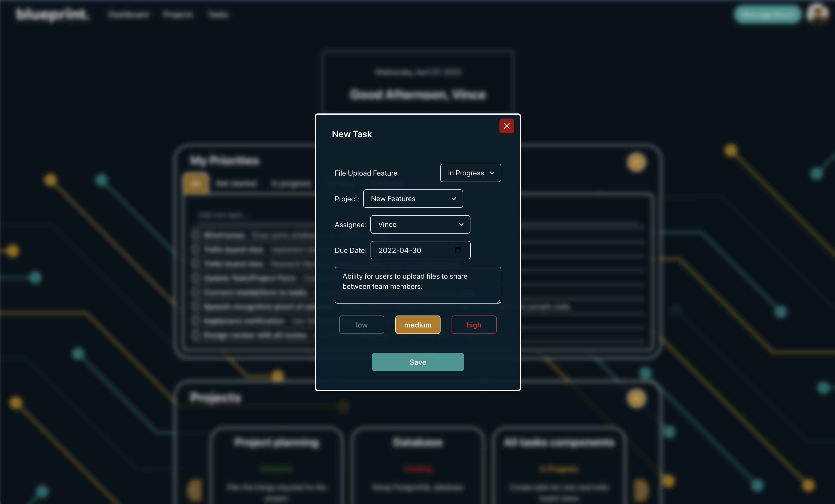Open Projects in navigation bar
This screenshot has width=835, height=504.
coord(178,14)
